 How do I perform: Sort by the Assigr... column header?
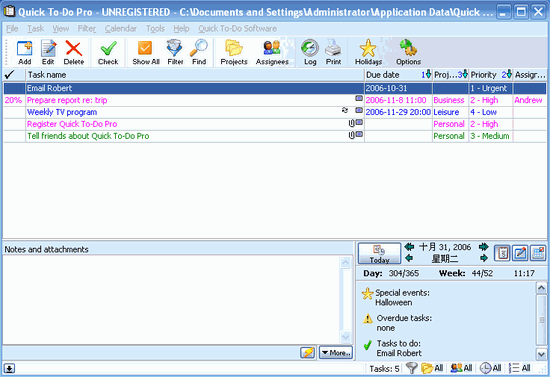(x=530, y=75)
